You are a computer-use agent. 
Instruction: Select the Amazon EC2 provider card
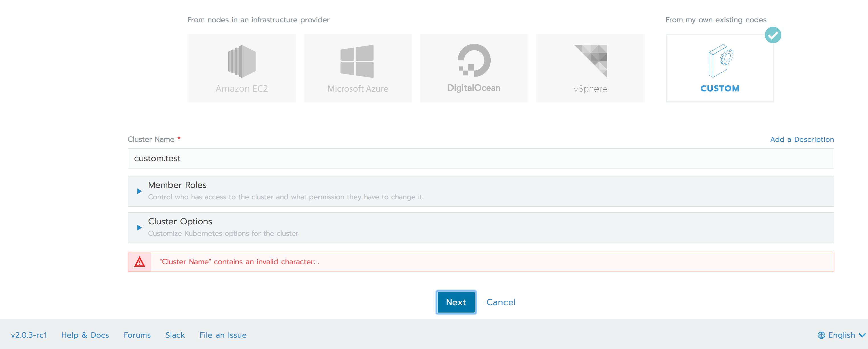pos(242,68)
